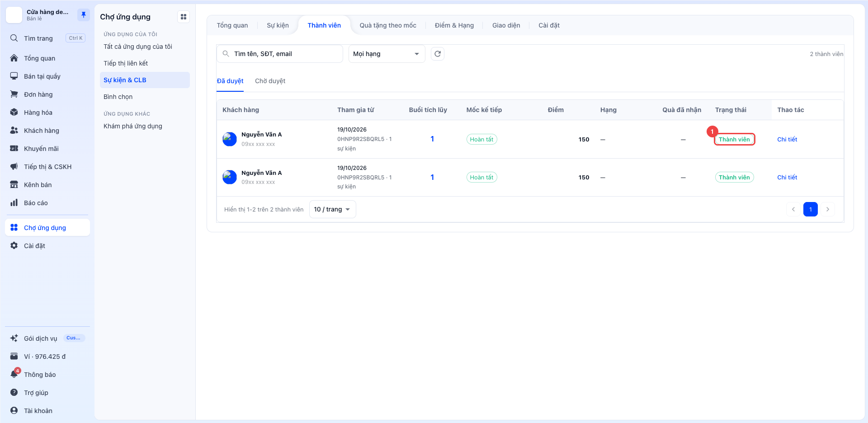Open the Cài đặt tab in top bar

549,25
